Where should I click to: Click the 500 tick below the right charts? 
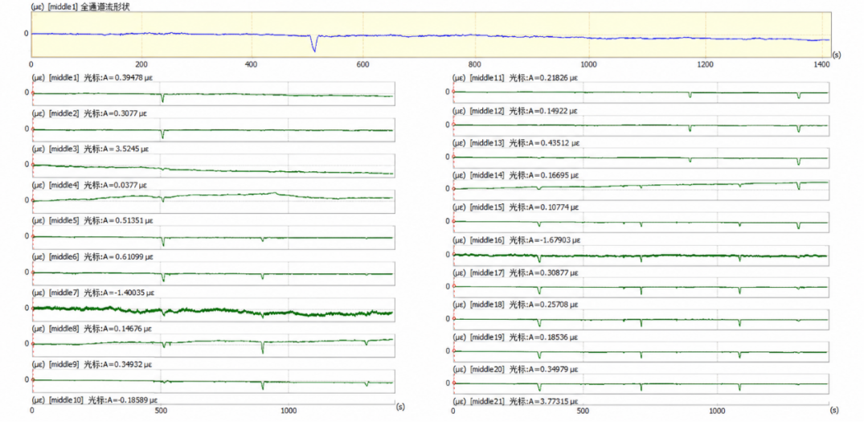pos(583,411)
